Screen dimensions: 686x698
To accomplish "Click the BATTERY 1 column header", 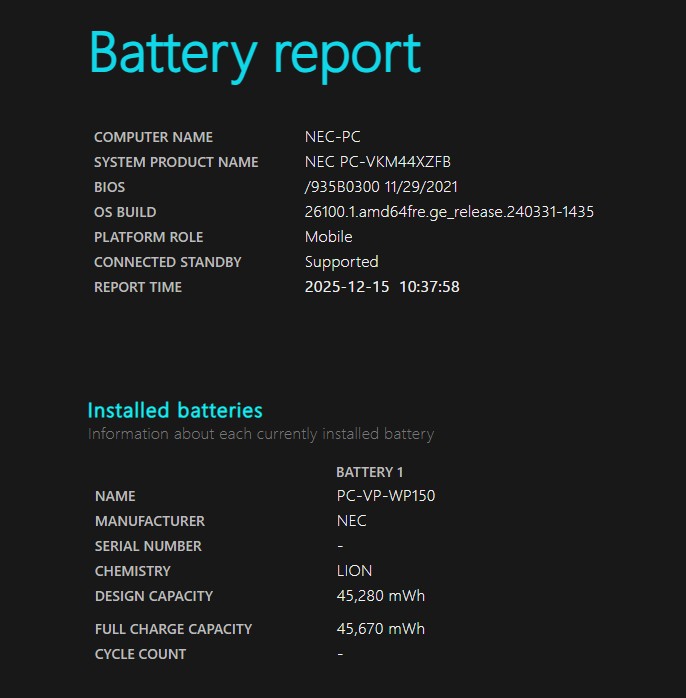I will pyautogui.click(x=370, y=472).
